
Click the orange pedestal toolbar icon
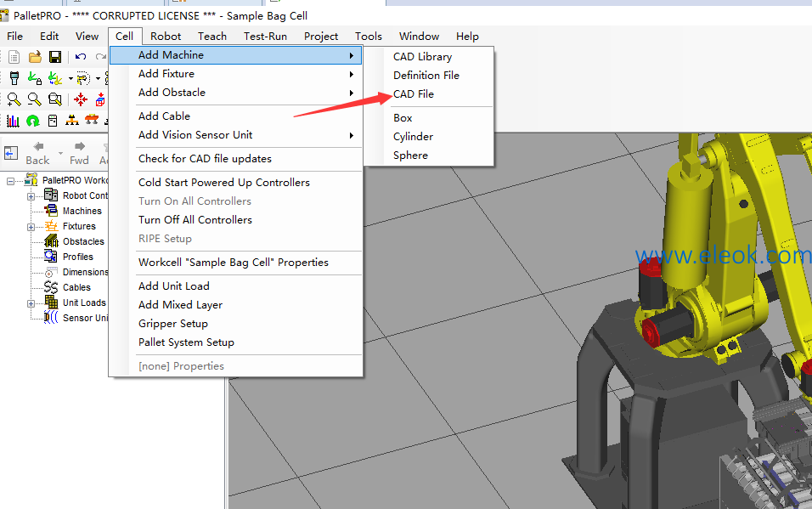click(72, 121)
